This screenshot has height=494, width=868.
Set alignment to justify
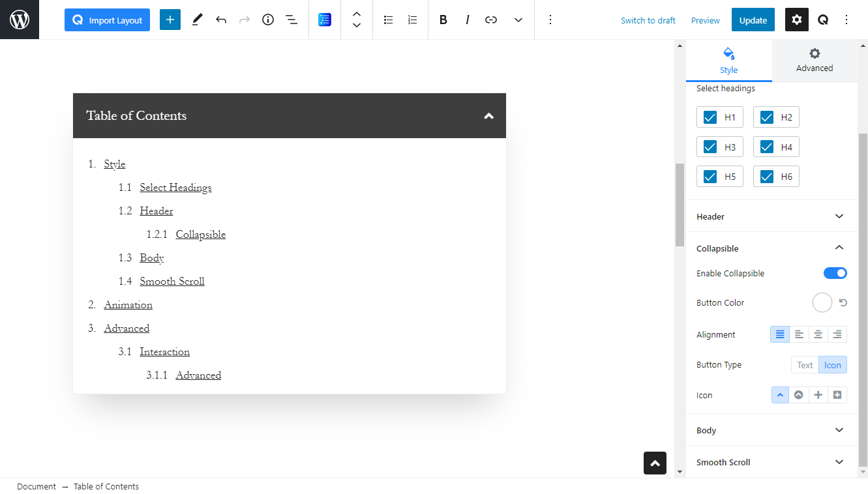[x=780, y=334]
